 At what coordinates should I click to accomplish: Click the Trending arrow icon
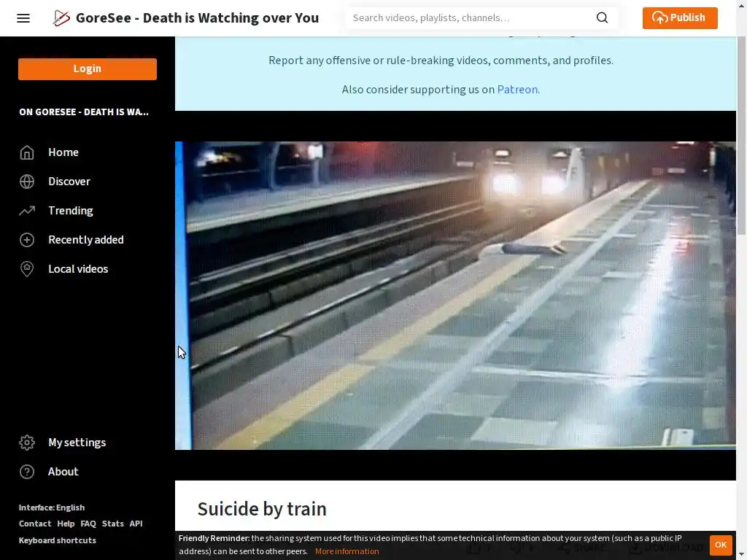coord(27,211)
